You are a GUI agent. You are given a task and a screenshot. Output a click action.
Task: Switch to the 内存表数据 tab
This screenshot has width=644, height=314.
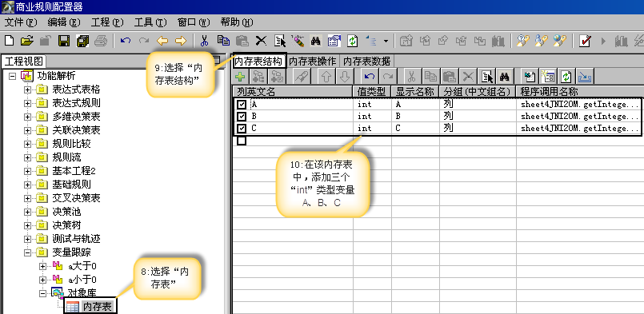[366, 62]
